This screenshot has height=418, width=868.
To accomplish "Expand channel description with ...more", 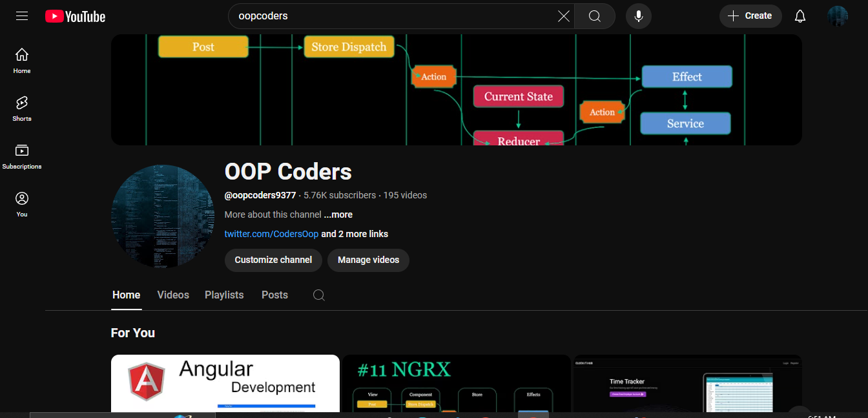I will pyautogui.click(x=338, y=214).
